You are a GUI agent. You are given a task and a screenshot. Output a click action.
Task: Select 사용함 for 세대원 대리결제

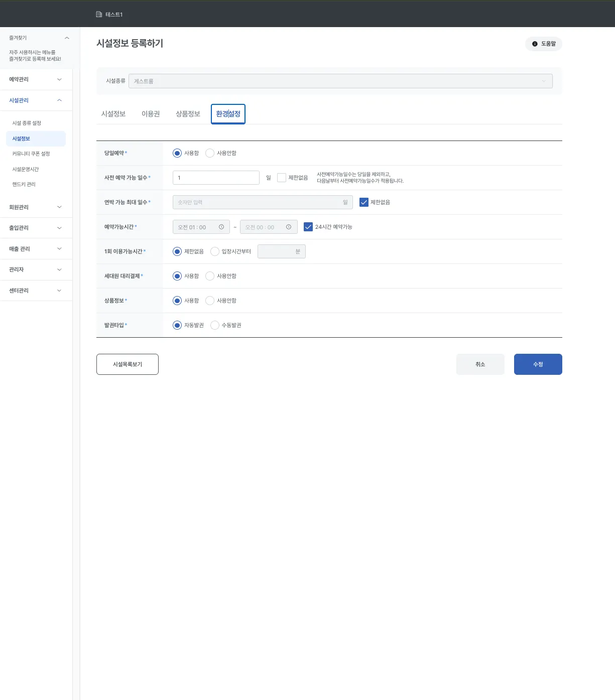pos(177,276)
